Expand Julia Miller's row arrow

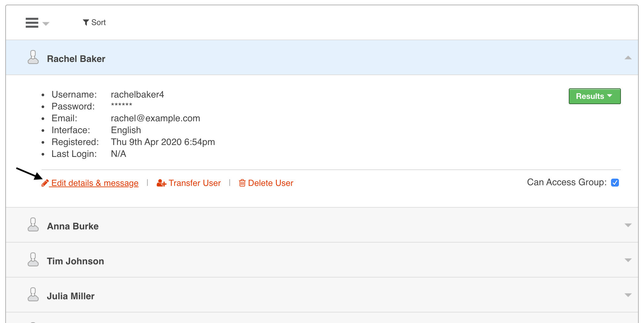coord(628,295)
